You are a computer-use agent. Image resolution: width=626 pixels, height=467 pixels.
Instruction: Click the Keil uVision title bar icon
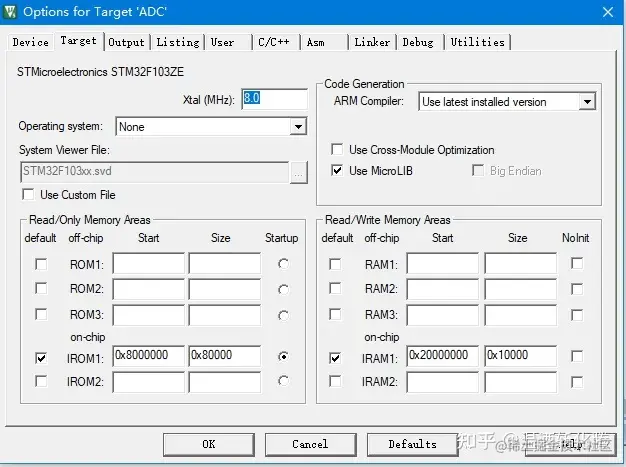10,11
